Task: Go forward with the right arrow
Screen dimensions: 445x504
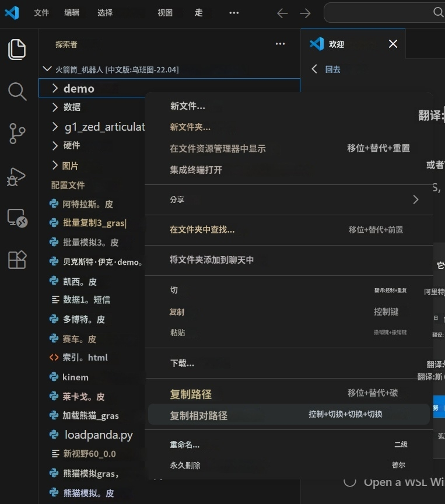Action: tap(305, 13)
